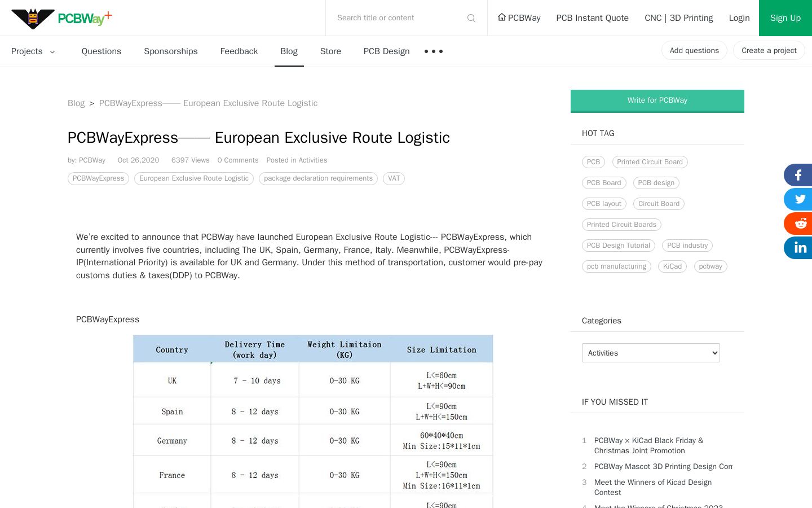Click the Blog breadcrumb link
The image size is (812, 508).
point(76,103)
